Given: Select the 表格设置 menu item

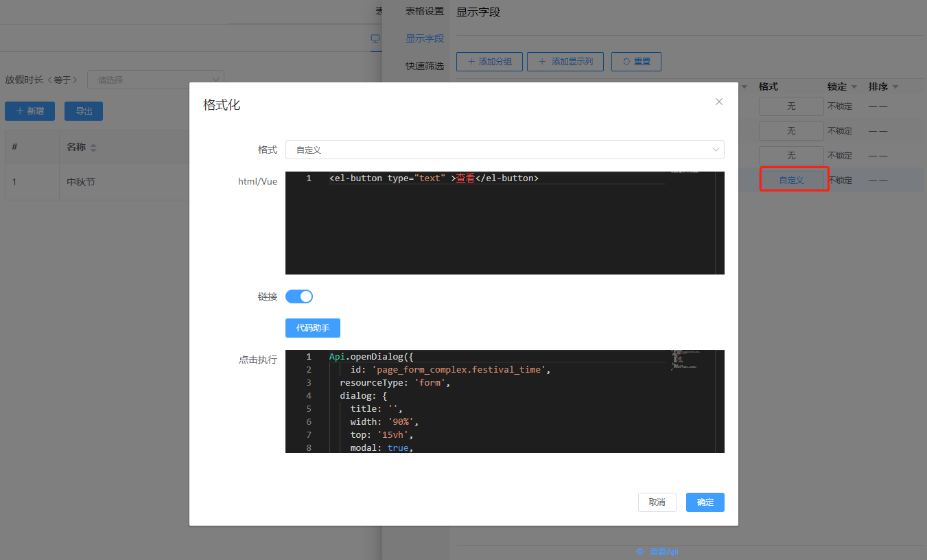Looking at the screenshot, I should (x=425, y=12).
